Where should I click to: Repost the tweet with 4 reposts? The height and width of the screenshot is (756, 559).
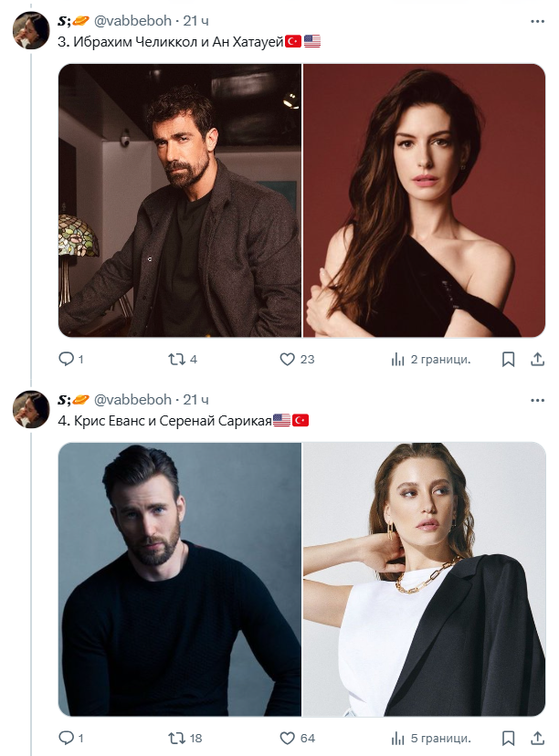tap(176, 359)
